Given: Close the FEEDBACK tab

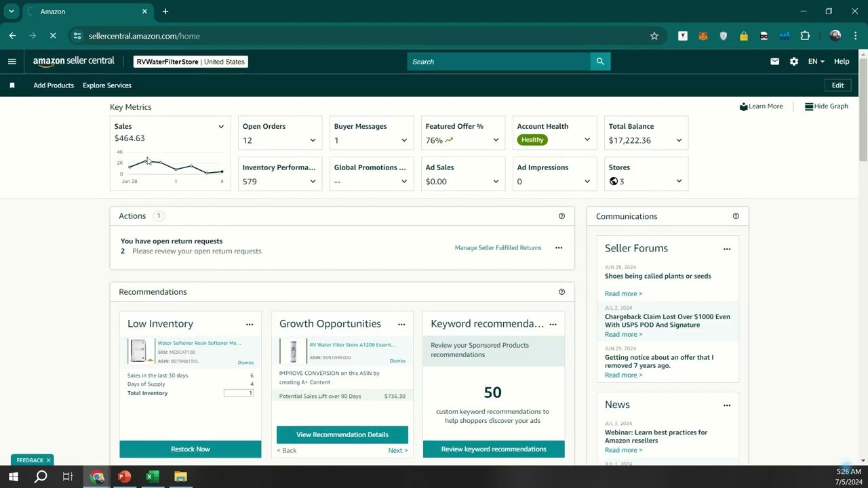Looking at the screenshot, I should [x=48, y=460].
